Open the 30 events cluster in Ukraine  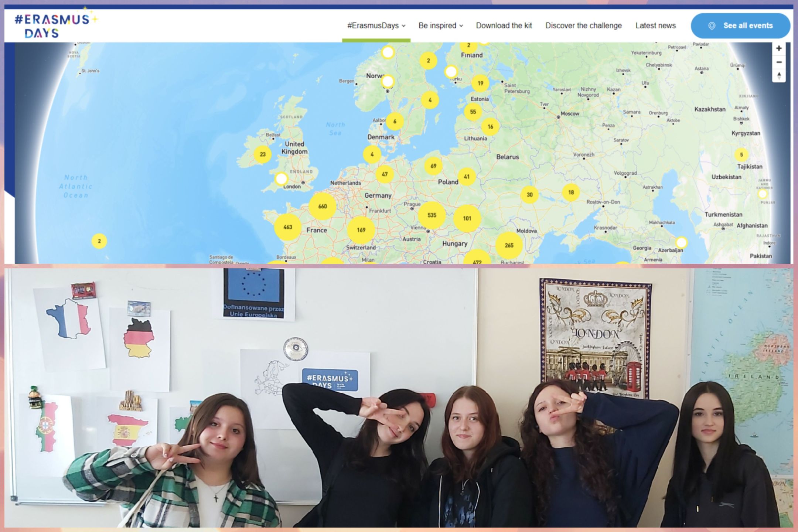coord(529,195)
